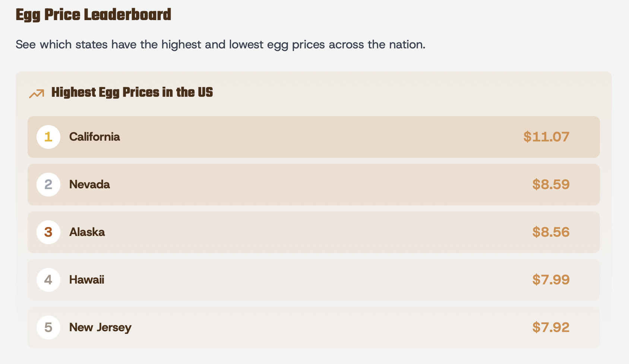This screenshot has width=629, height=364.
Task: Select the New Jersey state name
Action: pyautogui.click(x=100, y=328)
